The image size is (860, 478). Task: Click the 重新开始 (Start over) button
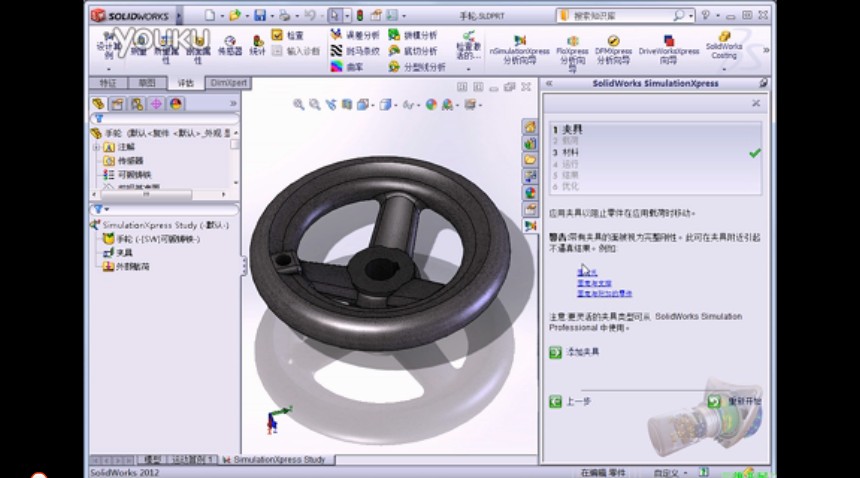pyautogui.click(x=734, y=401)
